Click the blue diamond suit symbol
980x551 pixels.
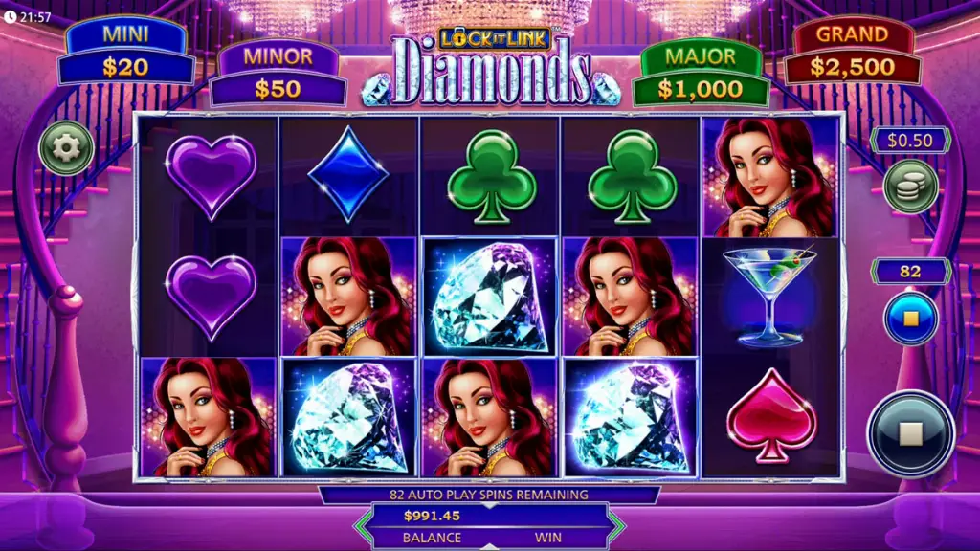tap(348, 174)
